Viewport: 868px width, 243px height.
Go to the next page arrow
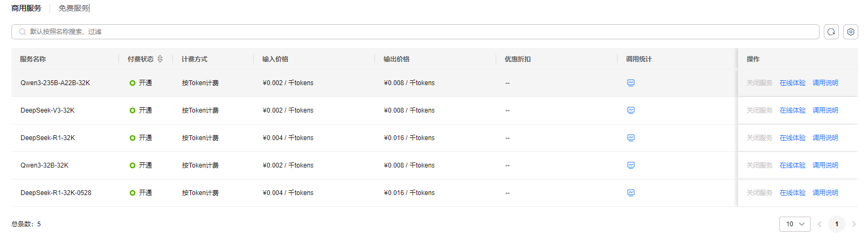pyautogui.click(x=854, y=224)
